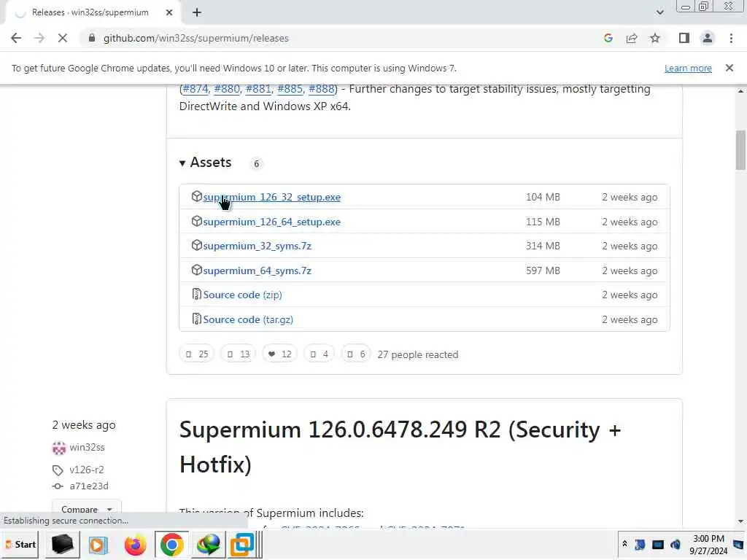
Task: Open Supermium 126.0.6478.249 R2 release title
Action: tap(400, 447)
